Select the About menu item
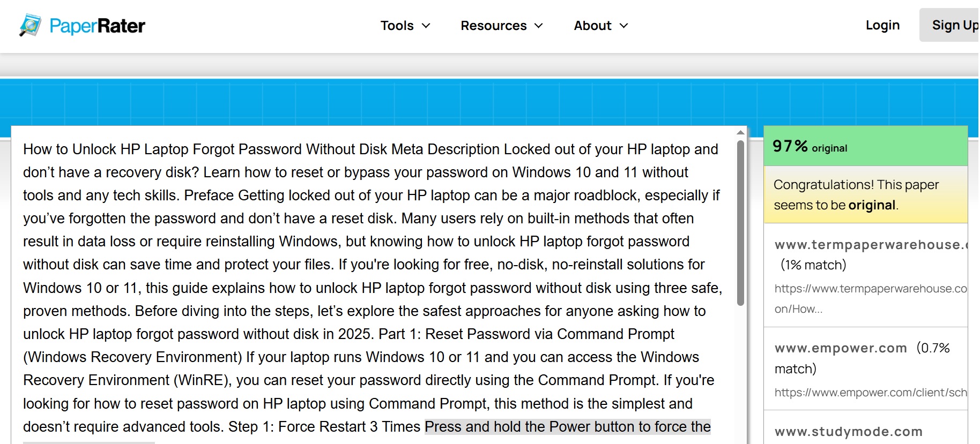This screenshot has height=444, width=980. coord(592,25)
